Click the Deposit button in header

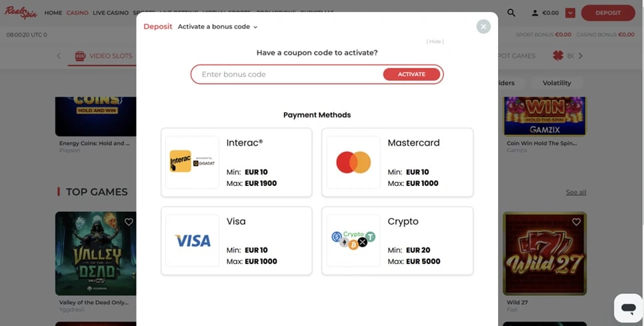click(607, 13)
